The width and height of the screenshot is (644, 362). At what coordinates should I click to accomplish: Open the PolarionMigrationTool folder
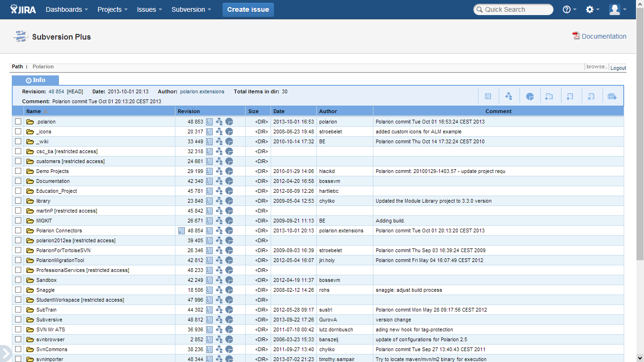pyautogui.click(x=60, y=260)
